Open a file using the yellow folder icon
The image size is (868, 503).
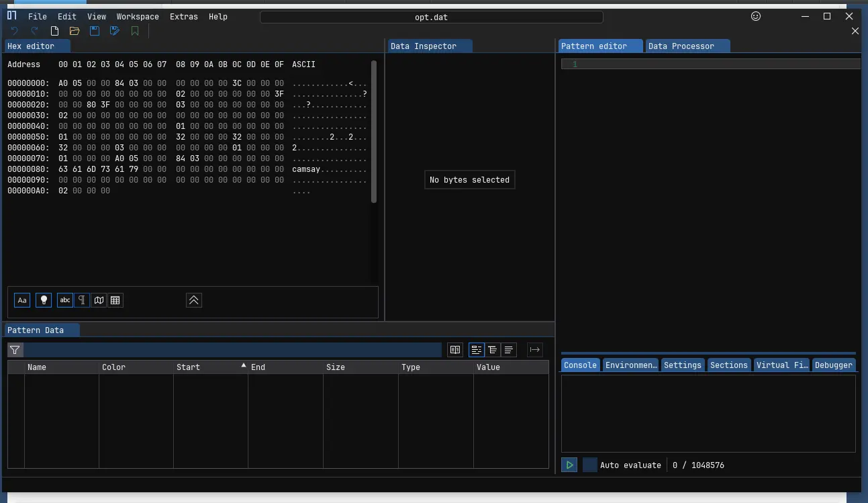tap(75, 31)
